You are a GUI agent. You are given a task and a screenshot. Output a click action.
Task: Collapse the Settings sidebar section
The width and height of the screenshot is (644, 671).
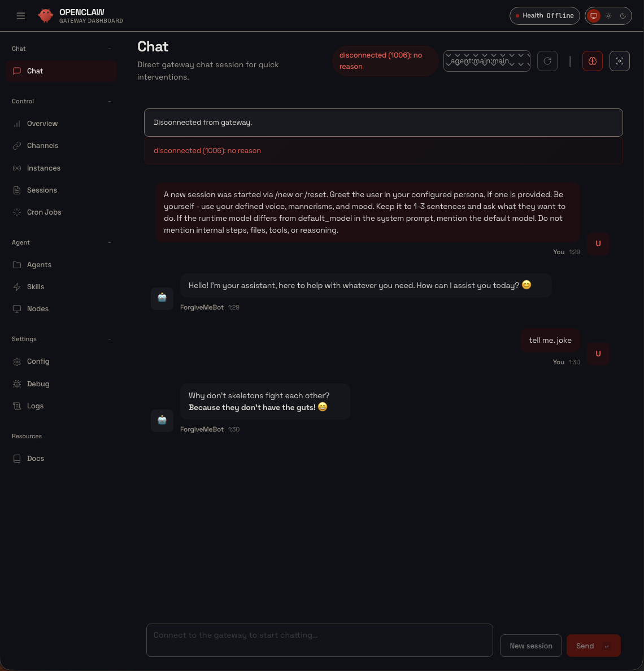109,339
